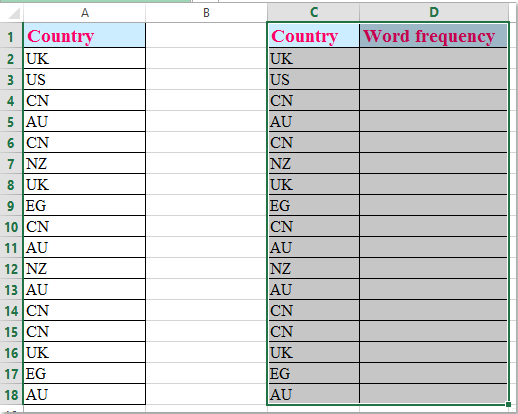Click the fill handle at selection corner
Viewport: 518px width, 414px height.
[x=508, y=404]
